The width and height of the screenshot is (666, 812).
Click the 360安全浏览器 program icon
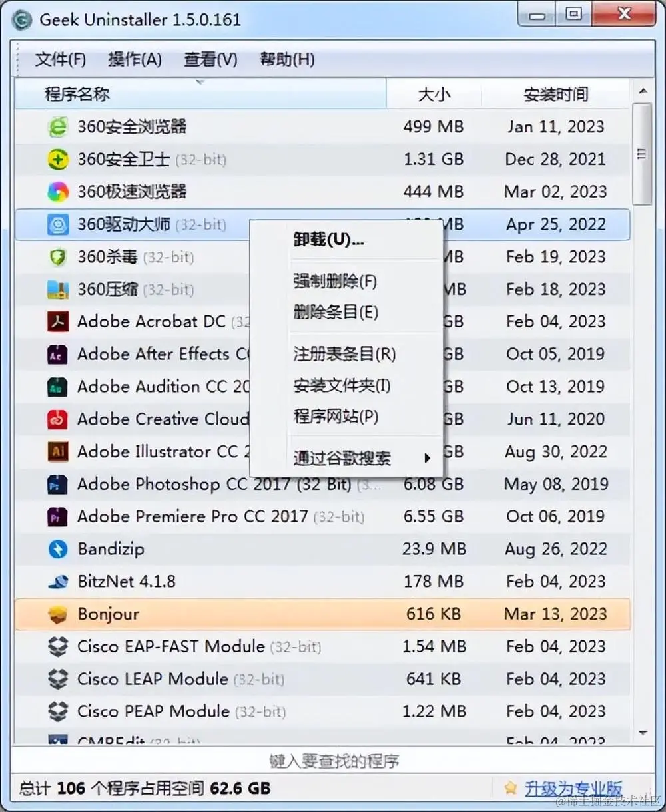click(x=58, y=126)
